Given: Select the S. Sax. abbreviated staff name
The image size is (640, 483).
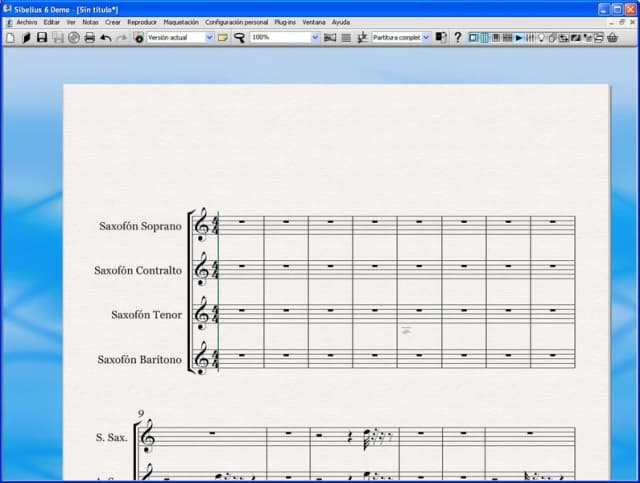Looking at the screenshot, I should pos(111,438).
